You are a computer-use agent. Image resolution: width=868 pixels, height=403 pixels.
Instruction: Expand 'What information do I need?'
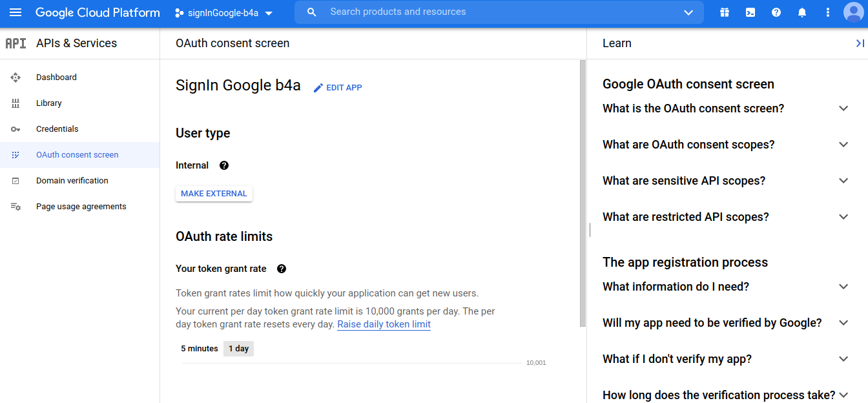726,287
